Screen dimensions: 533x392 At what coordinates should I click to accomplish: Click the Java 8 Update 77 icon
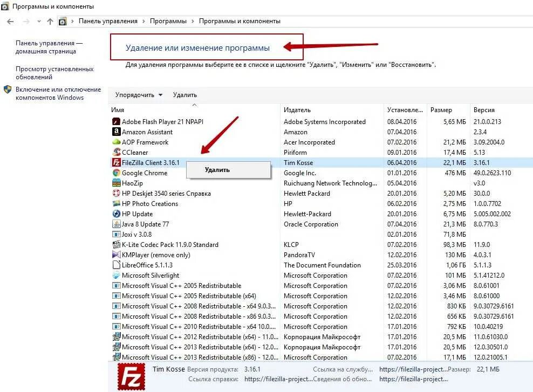(116, 224)
